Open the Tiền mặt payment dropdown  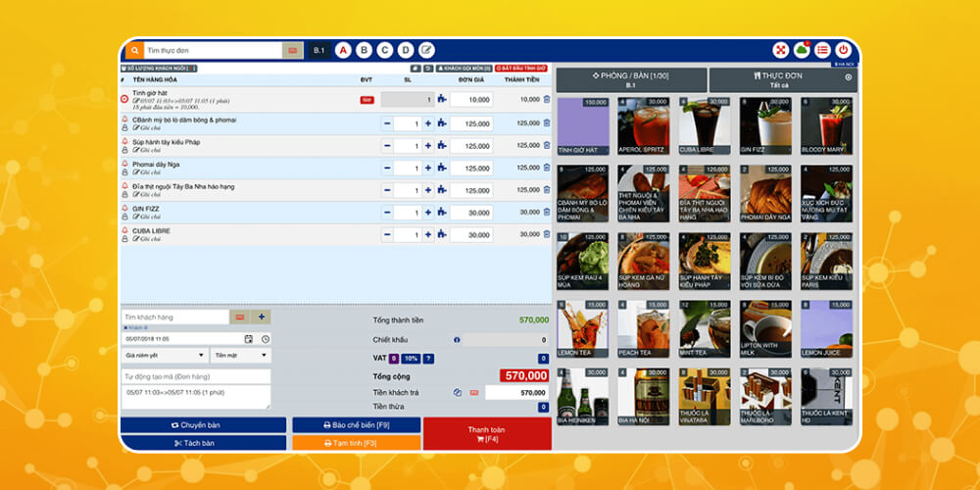(x=241, y=355)
